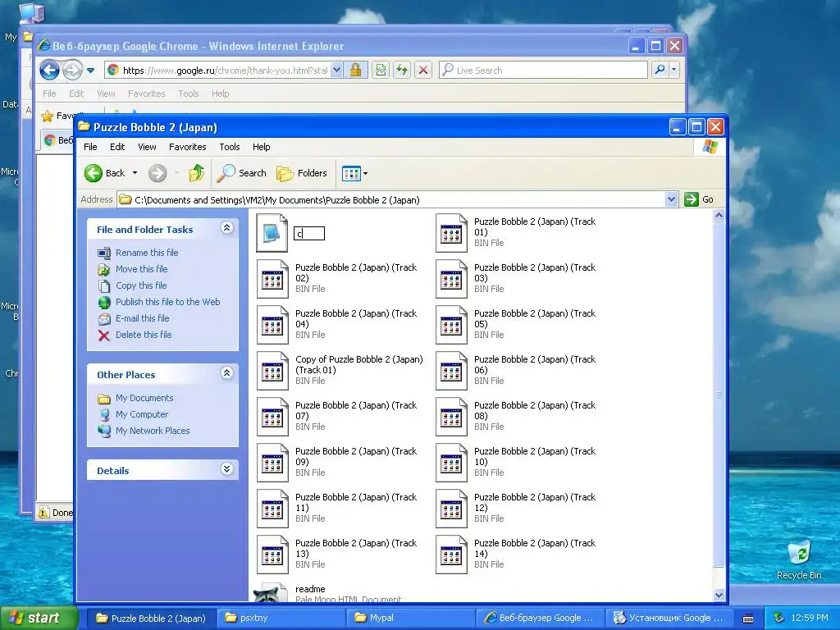Select the Track 06 BIN file icon

[451, 371]
